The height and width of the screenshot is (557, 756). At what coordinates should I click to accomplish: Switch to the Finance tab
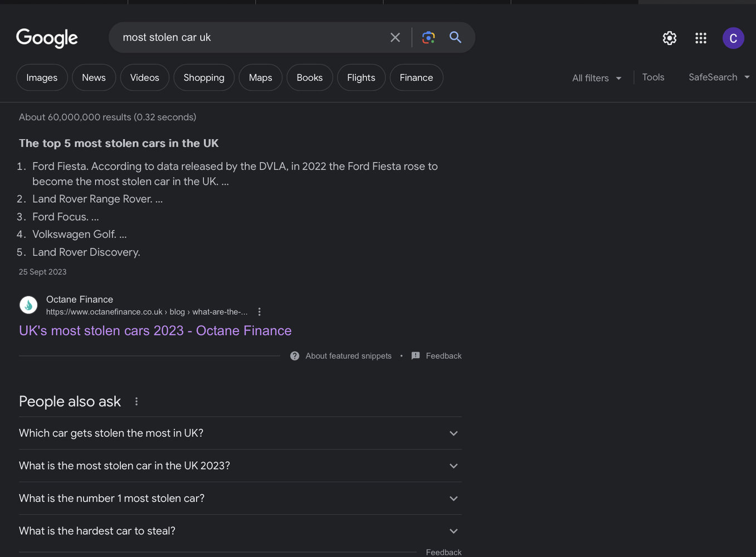click(416, 77)
